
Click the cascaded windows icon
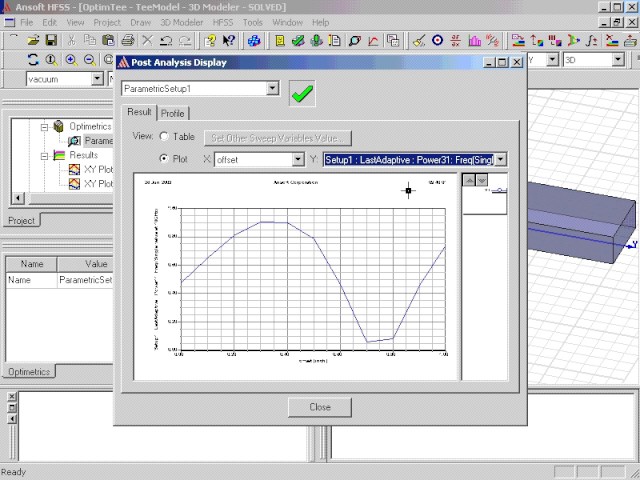(x=393, y=40)
